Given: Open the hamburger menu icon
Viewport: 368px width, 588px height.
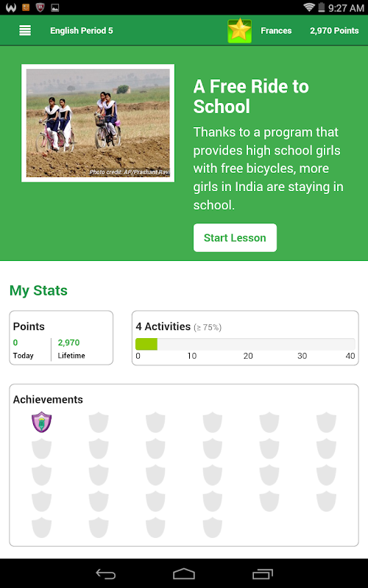Looking at the screenshot, I should [x=25, y=30].
